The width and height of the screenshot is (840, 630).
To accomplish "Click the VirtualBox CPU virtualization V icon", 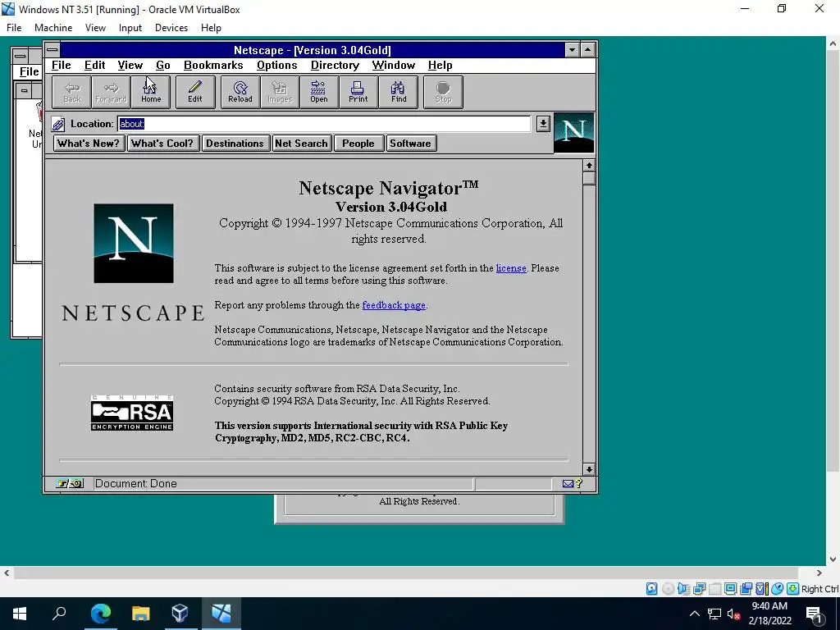I will (x=761, y=589).
